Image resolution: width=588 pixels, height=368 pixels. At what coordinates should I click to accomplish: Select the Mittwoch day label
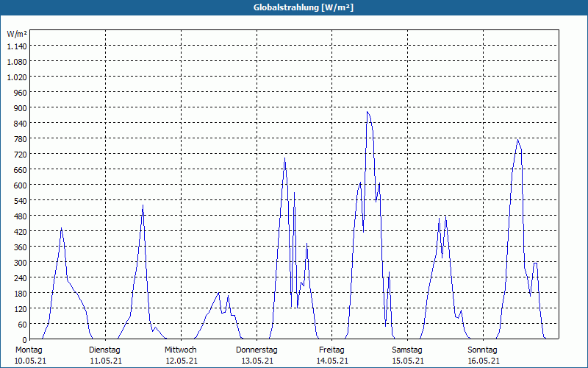pos(180,350)
